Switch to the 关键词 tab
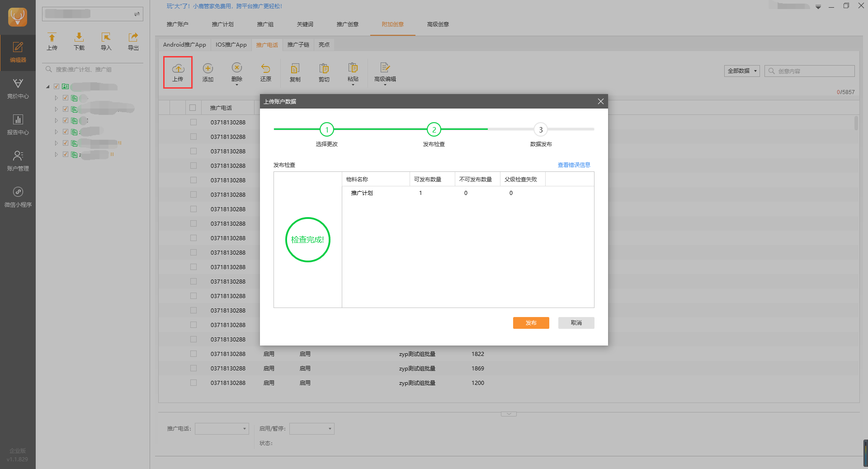Screen dimensions: 868x469 tap(305, 24)
